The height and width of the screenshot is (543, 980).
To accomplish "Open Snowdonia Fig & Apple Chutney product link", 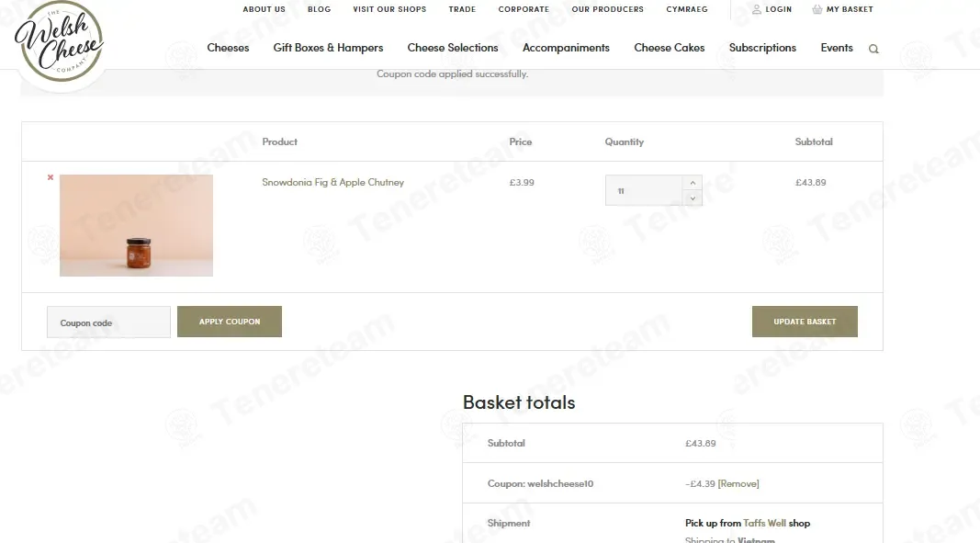I will point(332,182).
